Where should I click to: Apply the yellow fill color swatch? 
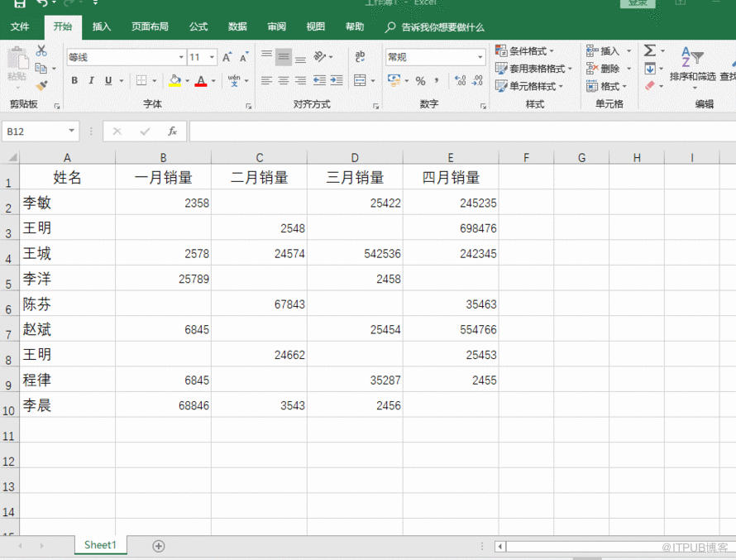point(174,81)
